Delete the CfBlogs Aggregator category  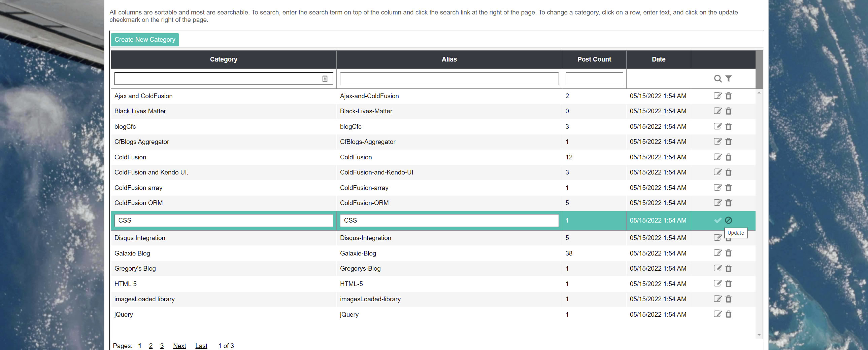729,142
